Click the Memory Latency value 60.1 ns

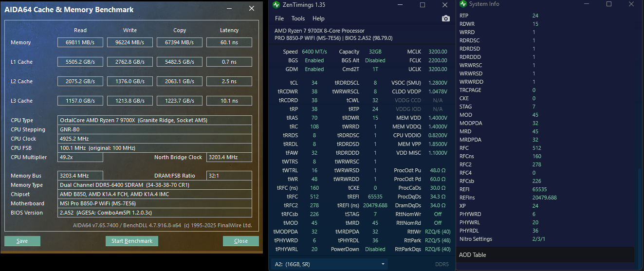pyautogui.click(x=229, y=42)
